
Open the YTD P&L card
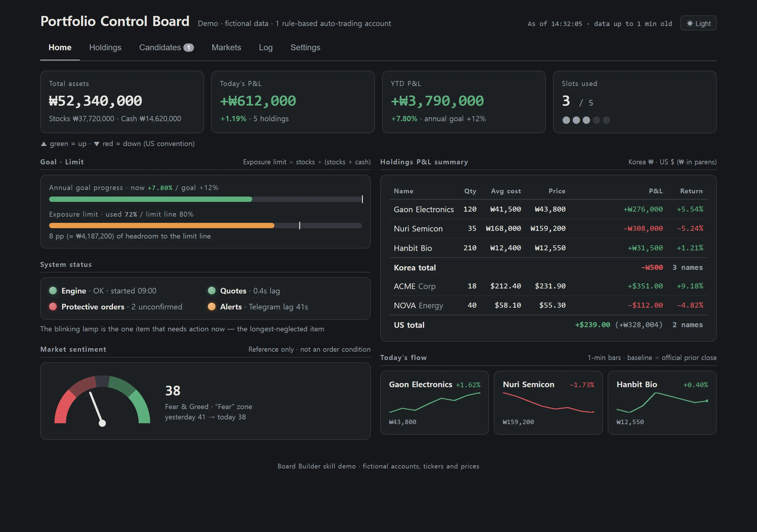[464, 102]
